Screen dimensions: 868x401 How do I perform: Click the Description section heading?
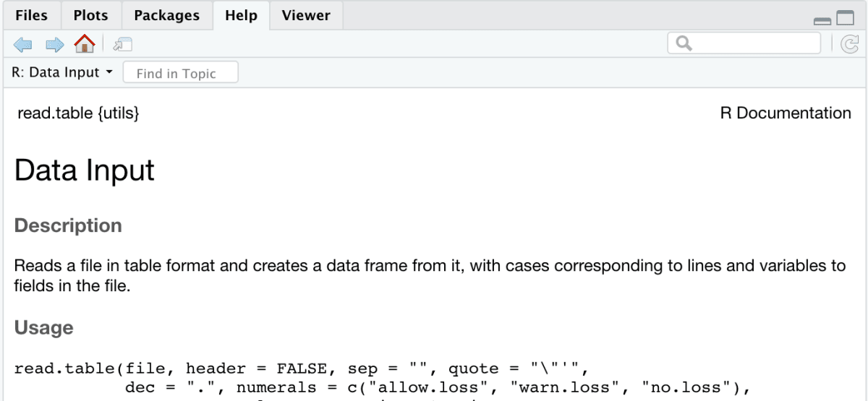(x=68, y=225)
